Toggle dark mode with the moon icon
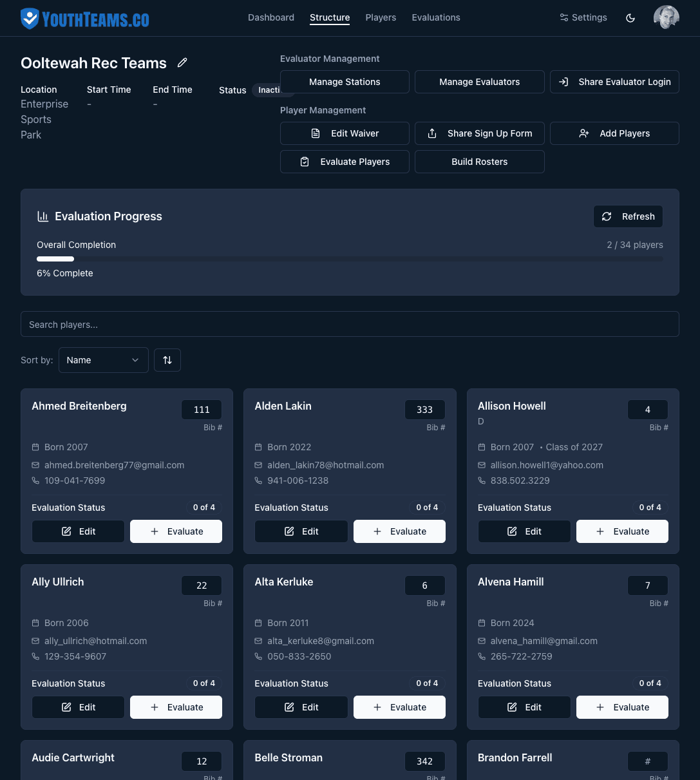The image size is (700, 780). (x=630, y=18)
